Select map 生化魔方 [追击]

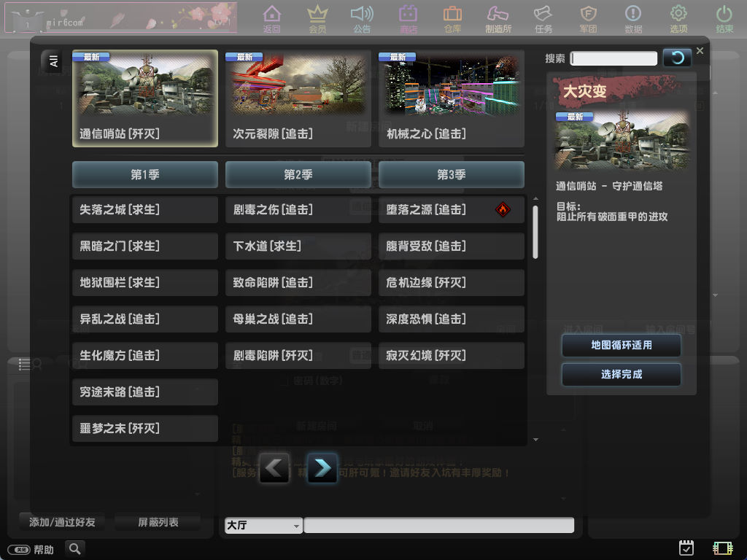(145, 356)
